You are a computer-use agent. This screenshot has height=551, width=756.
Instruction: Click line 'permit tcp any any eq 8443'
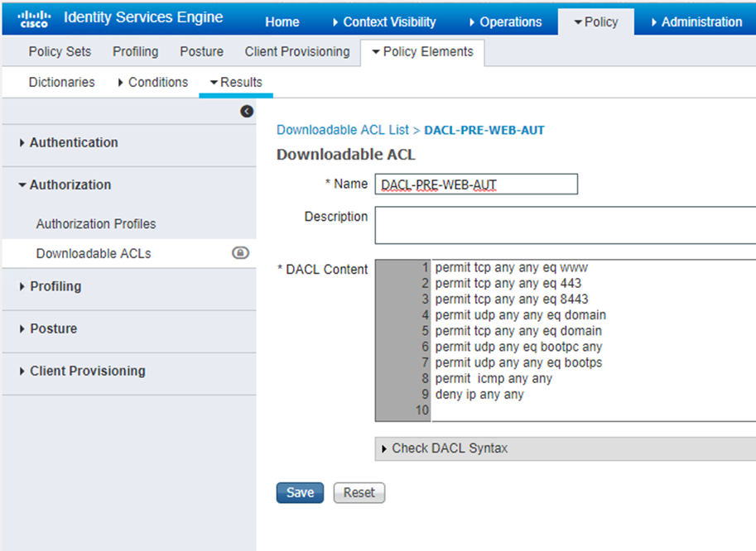(512, 299)
